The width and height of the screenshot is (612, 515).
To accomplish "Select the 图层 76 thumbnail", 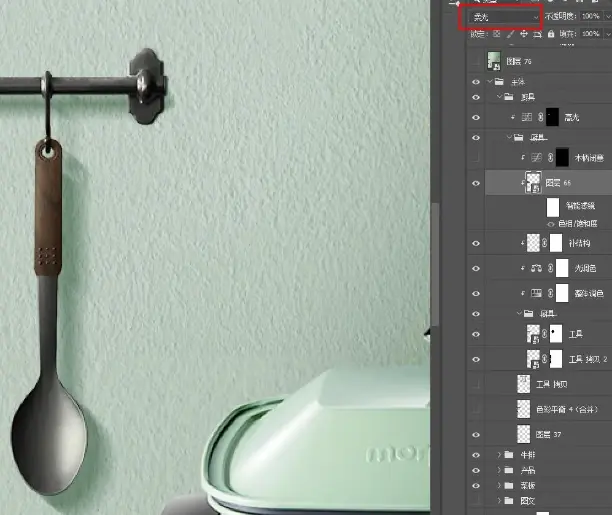I will pos(494,61).
